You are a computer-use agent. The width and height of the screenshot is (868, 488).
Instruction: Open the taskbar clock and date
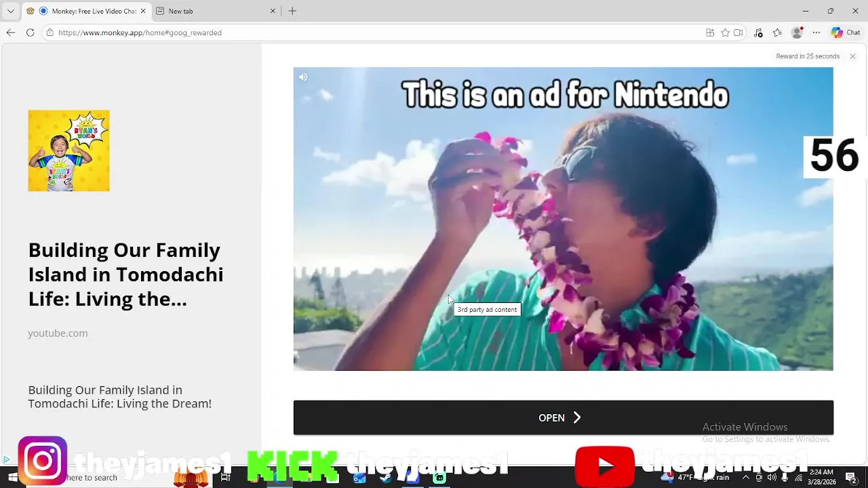click(821, 477)
